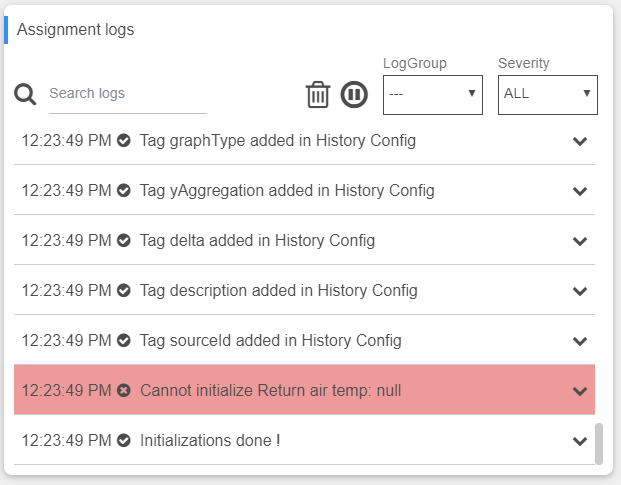Delete logs with the trash icon
Image resolution: width=621 pixels, height=485 pixels.
pos(318,94)
